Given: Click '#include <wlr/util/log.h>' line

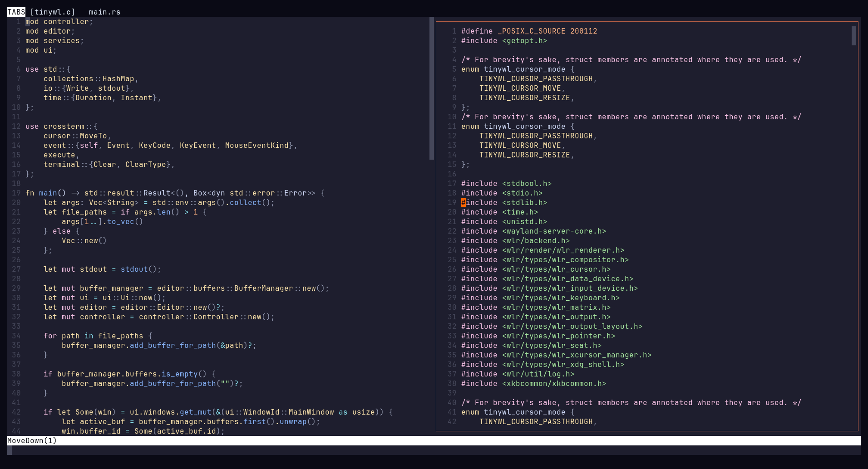Looking at the screenshot, I should click(x=518, y=374).
